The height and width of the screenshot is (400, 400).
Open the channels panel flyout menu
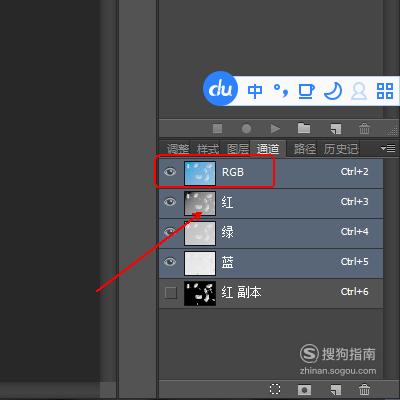click(x=388, y=148)
